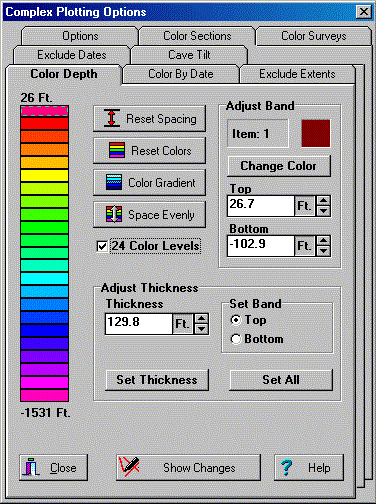Select the Color Depth tab
Viewport: 376px width, 504px height.
pos(64,74)
